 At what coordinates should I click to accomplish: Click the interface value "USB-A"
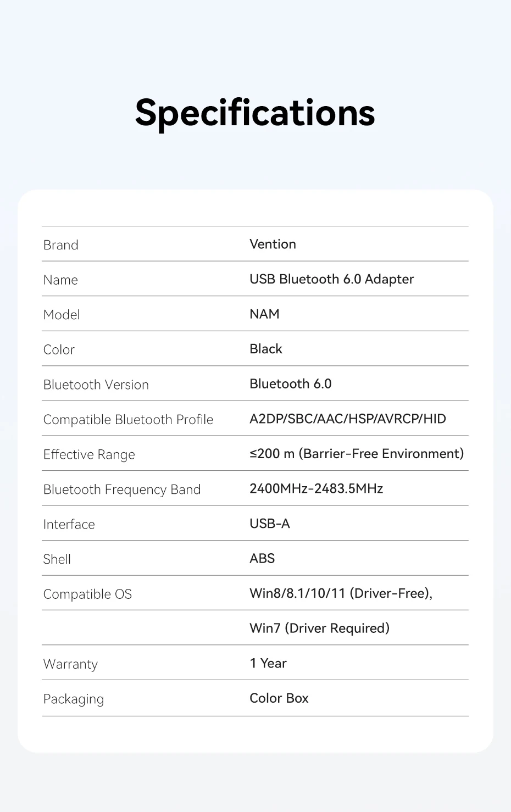pos(270,524)
